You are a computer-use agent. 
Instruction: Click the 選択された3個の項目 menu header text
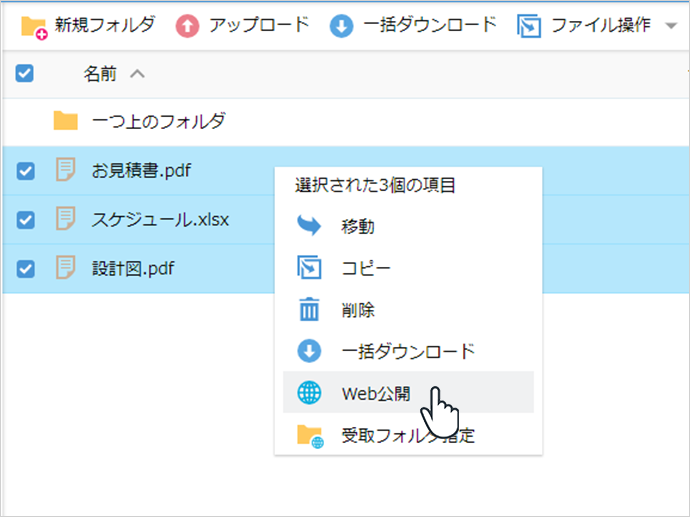click(375, 185)
